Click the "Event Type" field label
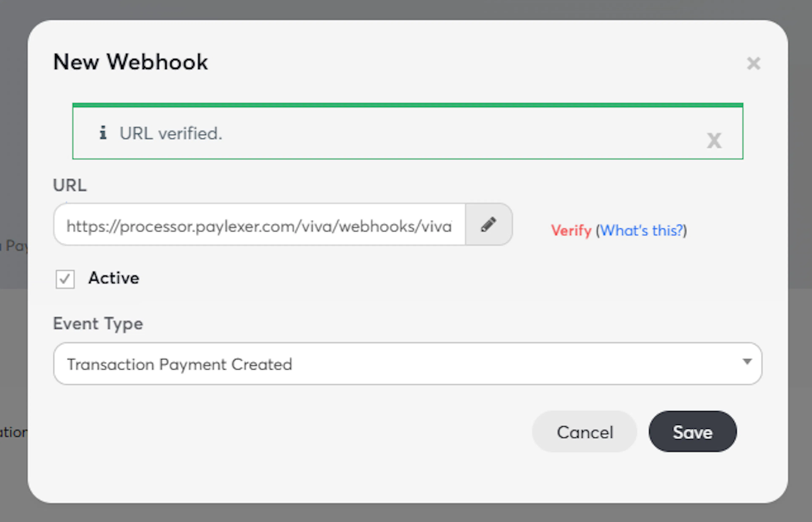This screenshot has height=522, width=812. (98, 323)
